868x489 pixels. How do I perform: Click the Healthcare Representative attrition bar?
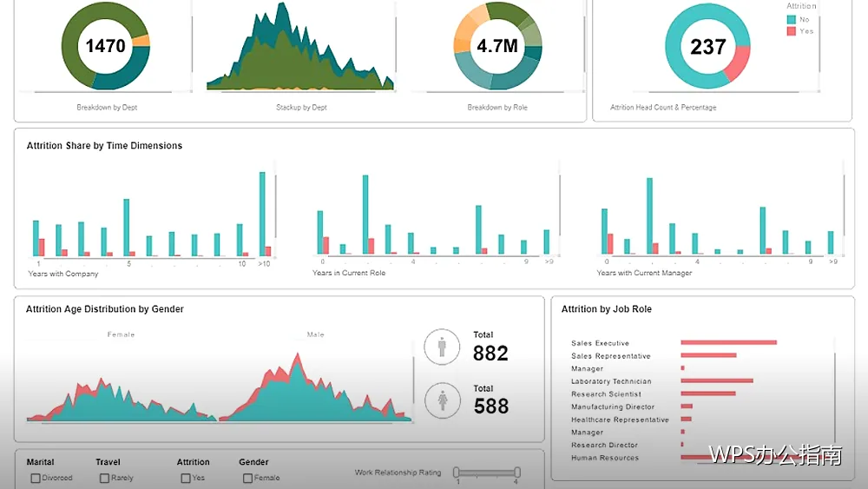pos(686,420)
